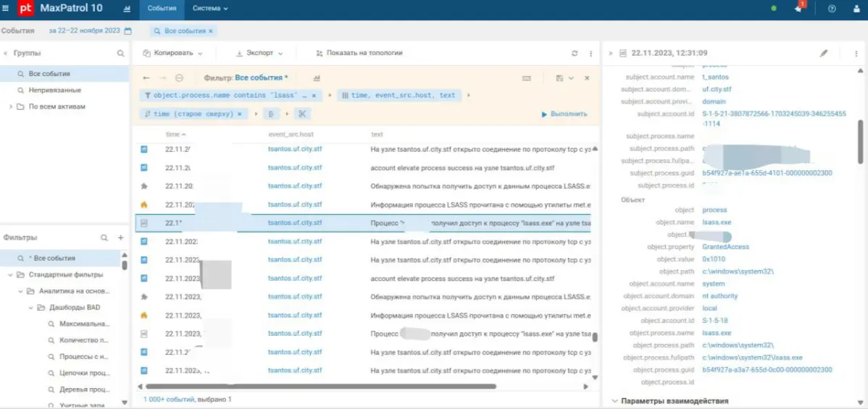Select '* Все события' in Фильтры list
868x409 pixels.
point(60,258)
